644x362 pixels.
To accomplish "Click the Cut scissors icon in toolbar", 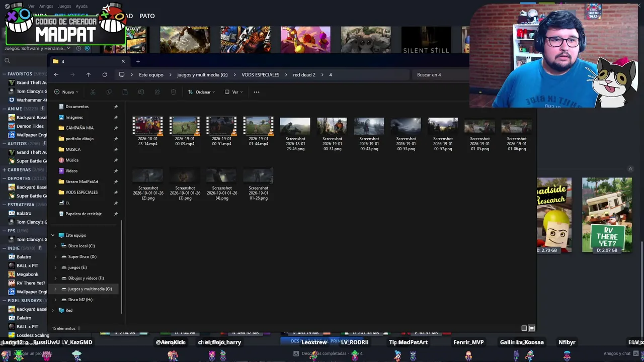I will tap(93, 92).
